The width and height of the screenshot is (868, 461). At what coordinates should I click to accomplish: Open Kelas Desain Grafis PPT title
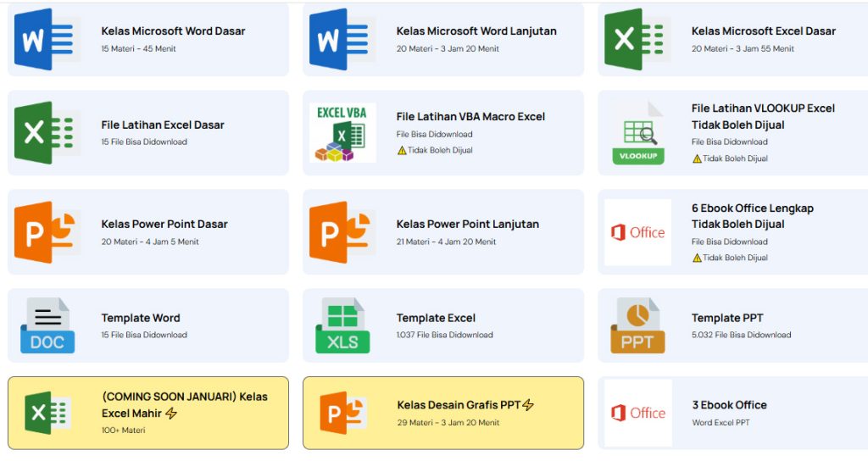[x=459, y=405]
